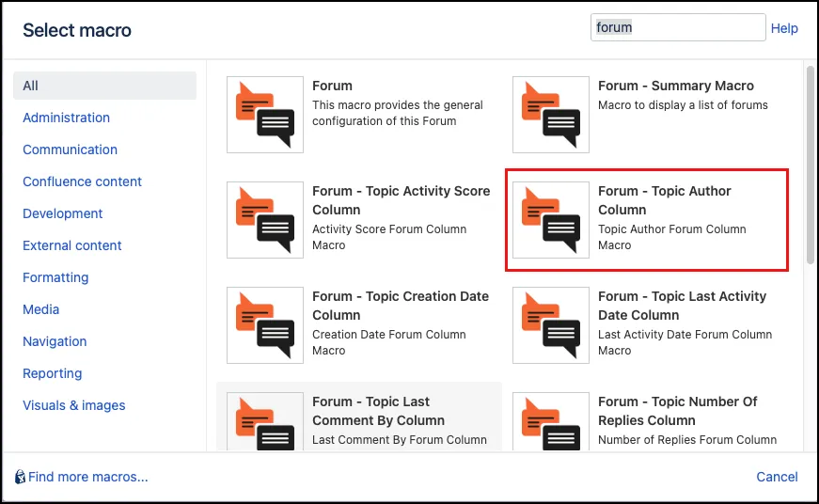
Task: Click the Topic Last Comment By Column icon
Action: [265, 421]
